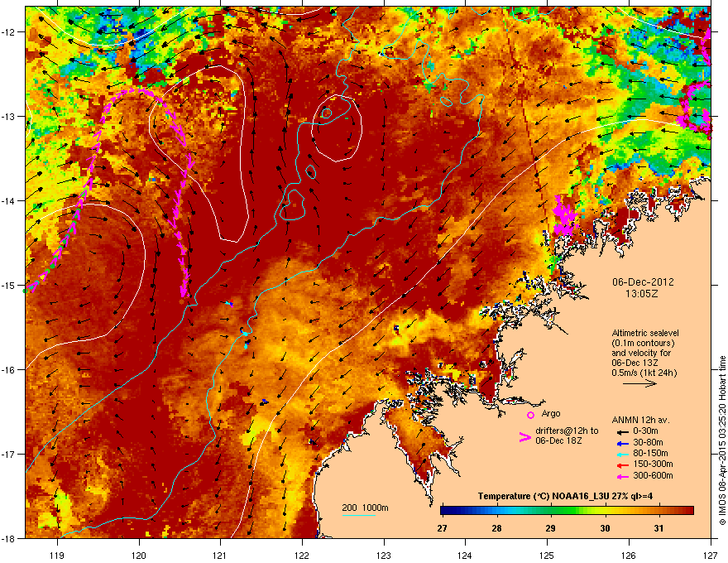Click the time label 13:05Z

point(642,294)
